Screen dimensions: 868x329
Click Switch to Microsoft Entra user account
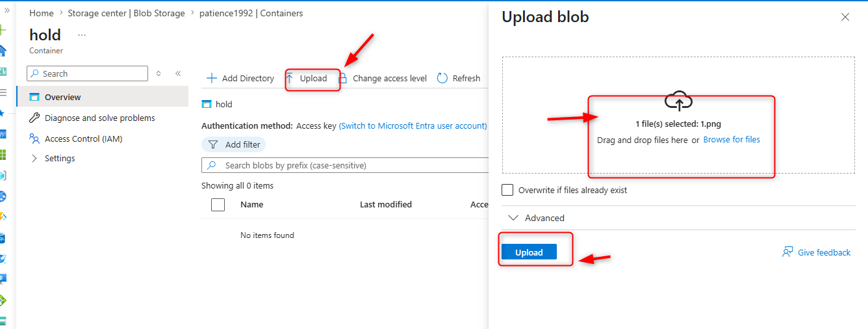(x=413, y=125)
